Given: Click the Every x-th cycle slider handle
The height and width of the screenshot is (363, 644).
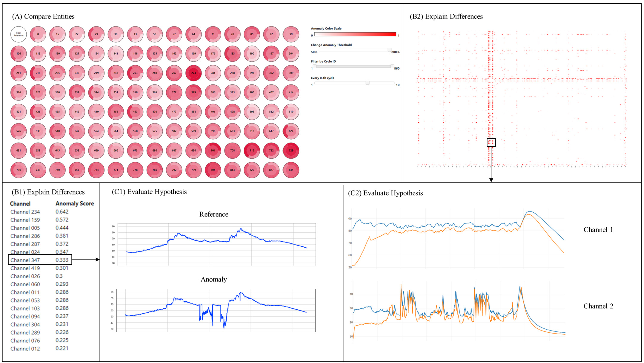Looking at the screenshot, I should pos(368,83).
